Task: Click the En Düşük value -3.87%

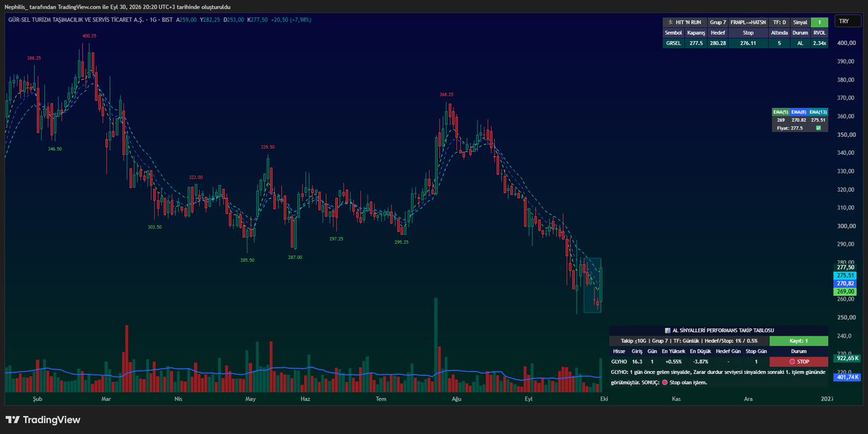Action: tap(702, 361)
